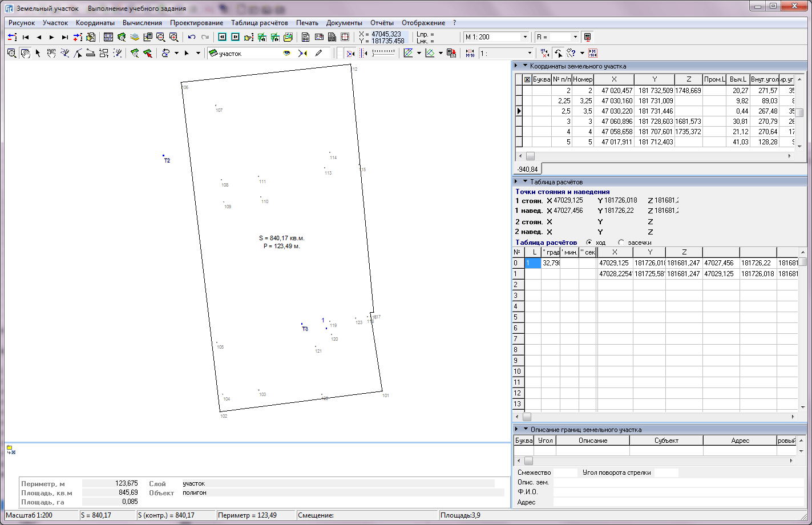Image resolution: width=812 pixels, height=525 pixels.
Task: Click the red calculator icon beside R field
Action: click(x=588, y=37)
